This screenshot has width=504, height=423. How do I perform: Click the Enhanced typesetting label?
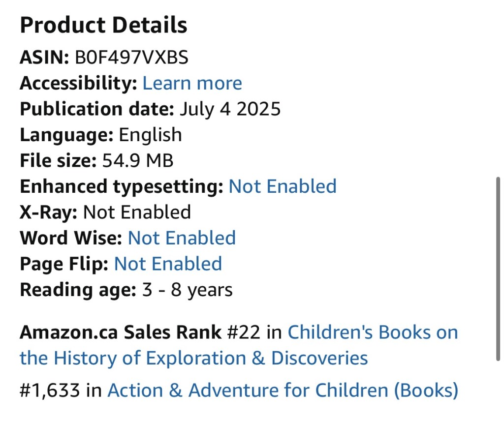tap(122, 186)
